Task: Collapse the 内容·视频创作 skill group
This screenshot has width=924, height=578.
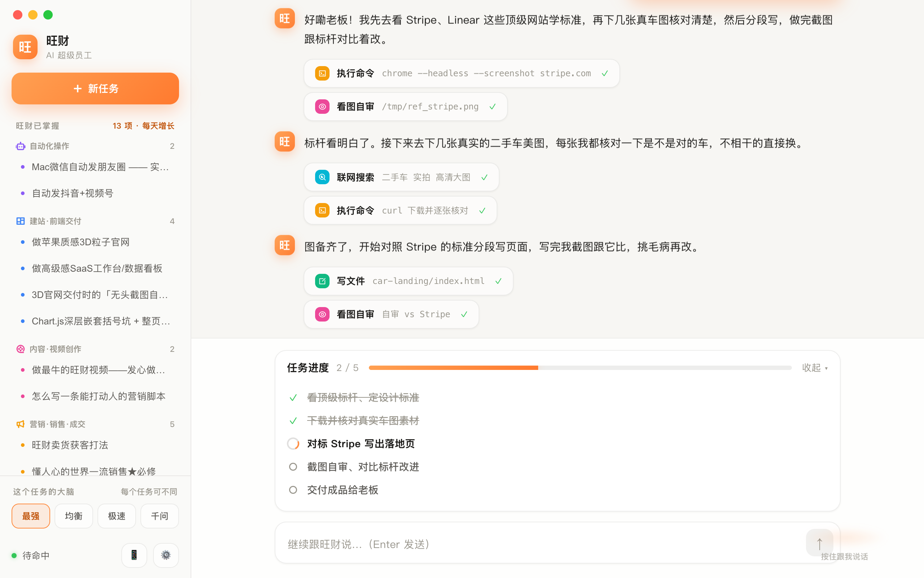Action: 95,349
